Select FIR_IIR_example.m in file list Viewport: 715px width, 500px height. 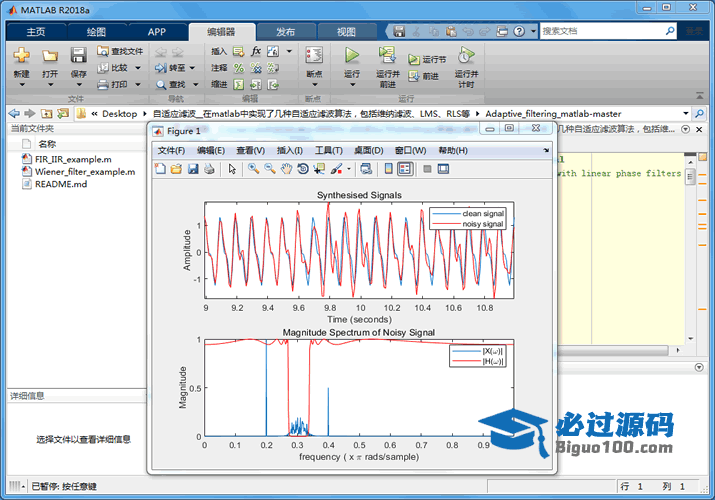point(73,159)
